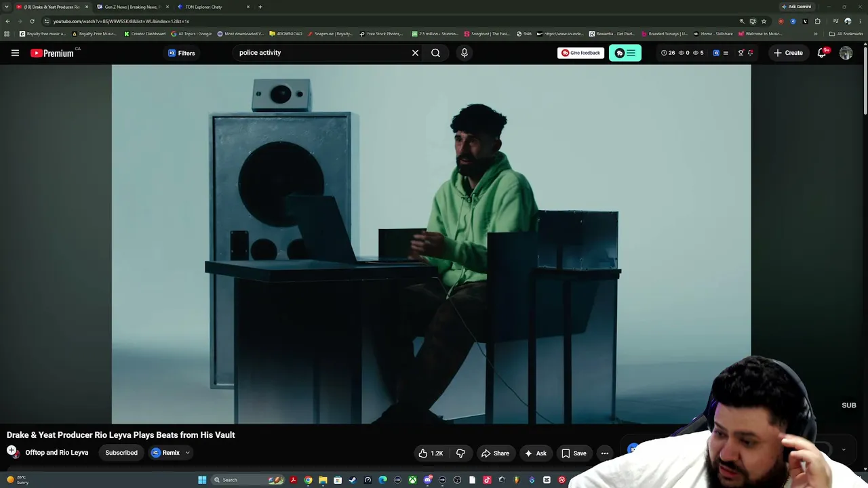The width and height of the screenshot is (868, 488).
Task: Click Ask Gemini button
Action: [796, 7]
